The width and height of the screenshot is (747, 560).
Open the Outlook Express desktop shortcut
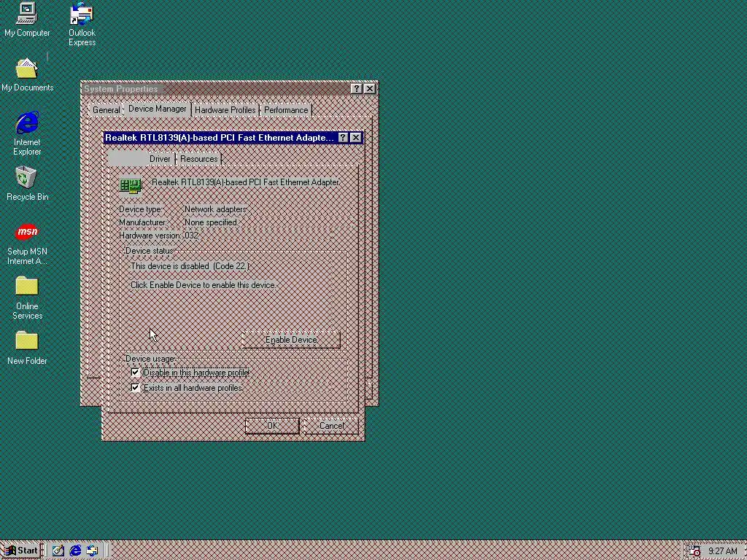[82, 24]
